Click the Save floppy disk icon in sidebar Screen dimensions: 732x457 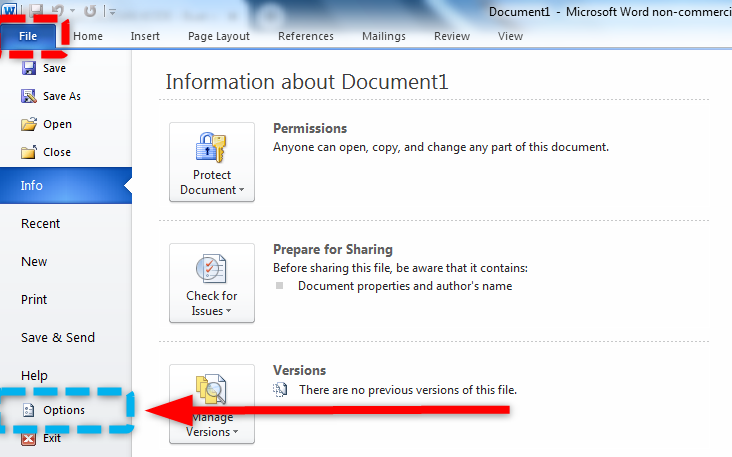click(29, 68)
